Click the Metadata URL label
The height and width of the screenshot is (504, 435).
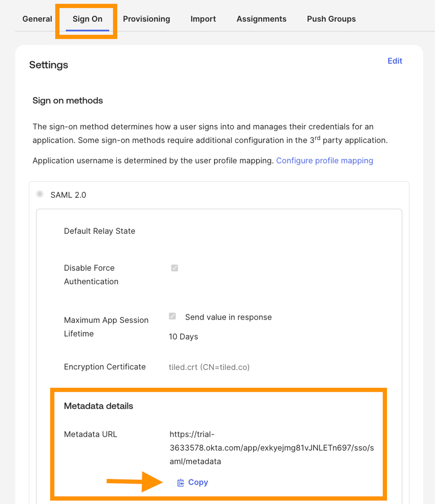(x=90, y=434)
